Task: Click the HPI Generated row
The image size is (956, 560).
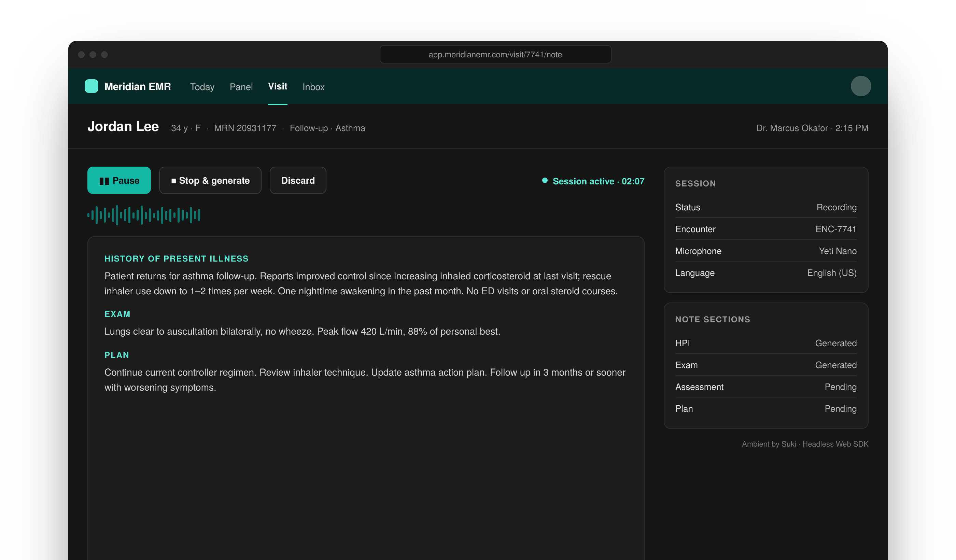Action: click(766, 343)
